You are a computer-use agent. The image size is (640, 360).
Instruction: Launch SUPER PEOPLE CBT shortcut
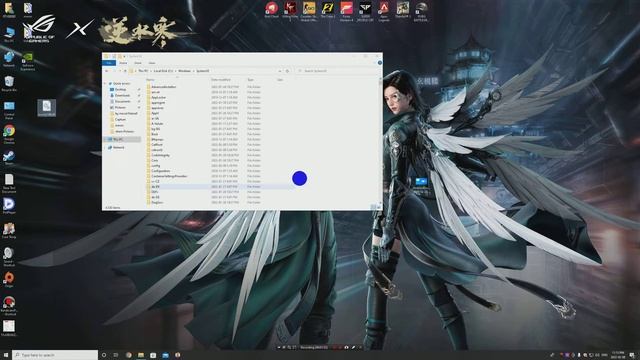point(365,11)
